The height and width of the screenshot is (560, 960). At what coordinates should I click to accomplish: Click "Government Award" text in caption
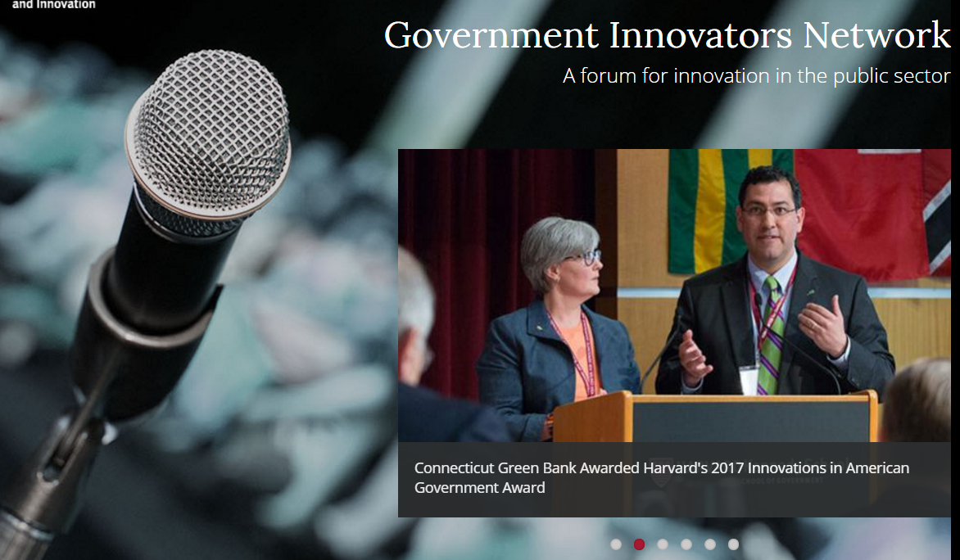coord(479,488)
